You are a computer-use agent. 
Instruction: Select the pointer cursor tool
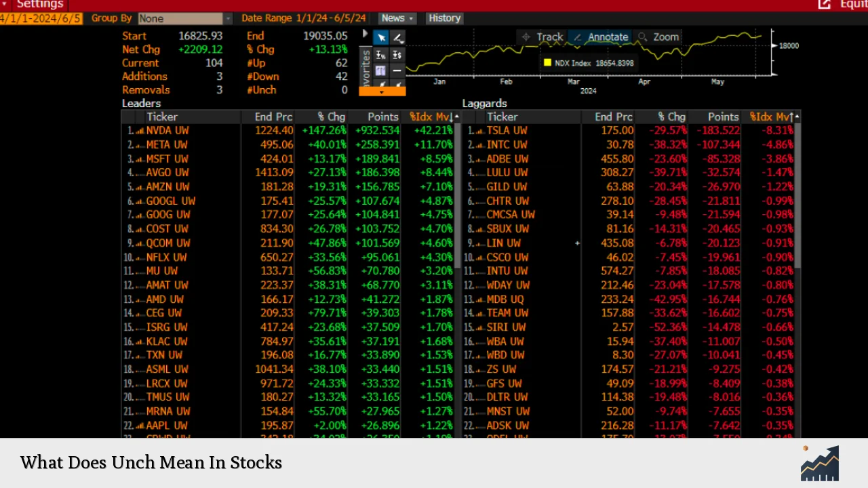point(381,37)
